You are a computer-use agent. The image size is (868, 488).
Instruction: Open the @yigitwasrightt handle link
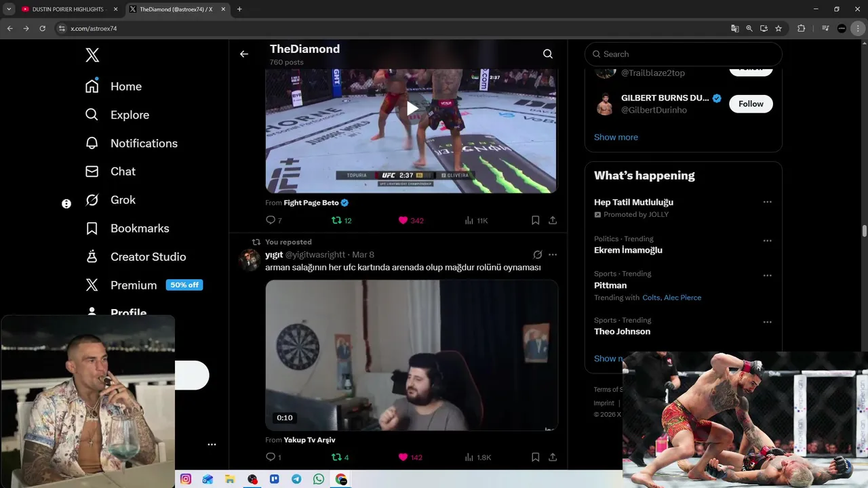pos(315,255)
